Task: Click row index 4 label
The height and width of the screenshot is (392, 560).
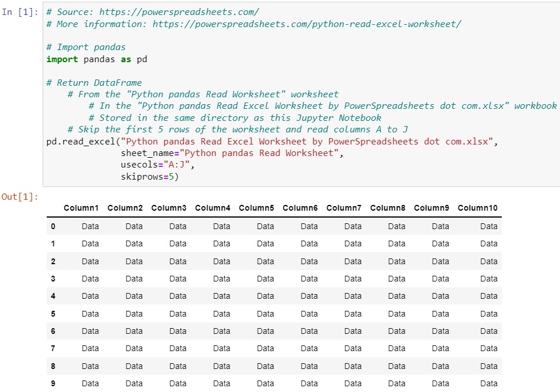Action: pyautogui.click(x=53, y=296)
